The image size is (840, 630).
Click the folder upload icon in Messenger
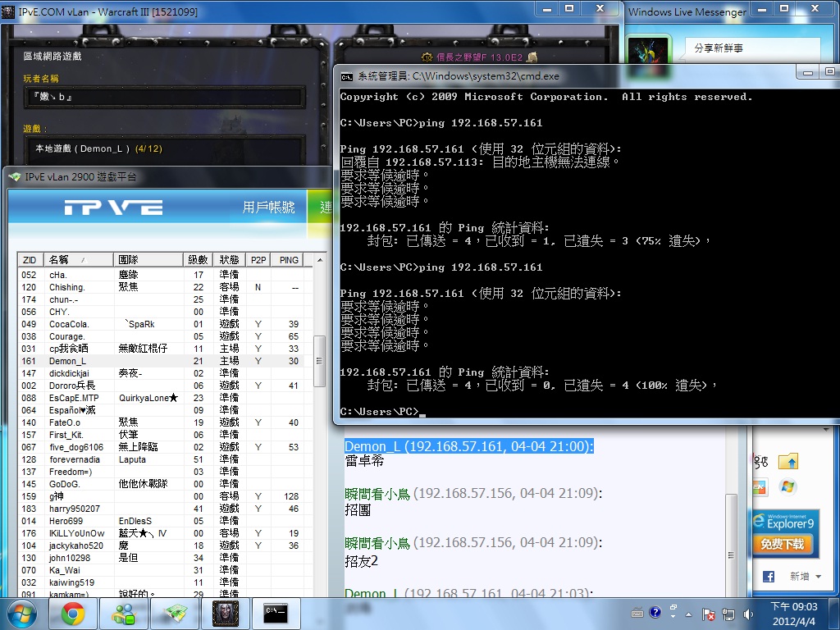click(787, 463)
